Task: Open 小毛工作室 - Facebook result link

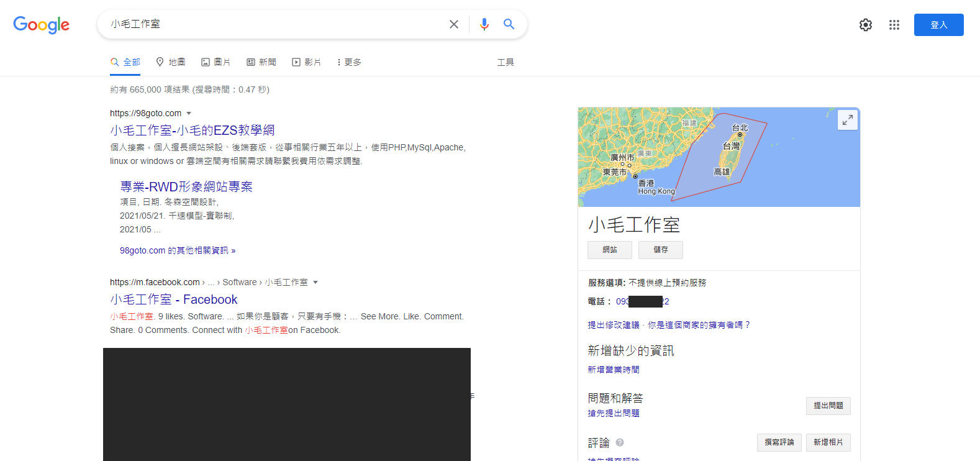Action: (x=174, y=299)
